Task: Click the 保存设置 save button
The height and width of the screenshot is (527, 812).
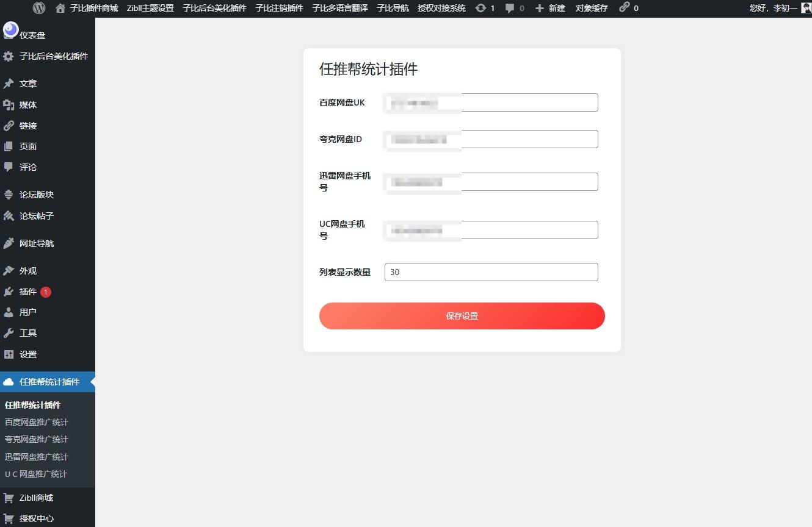Action: [462, 315]
